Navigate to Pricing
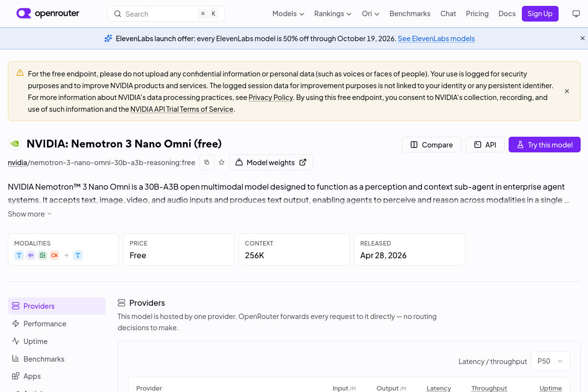The height and width of the screenshot is (392, 588). 477,14
